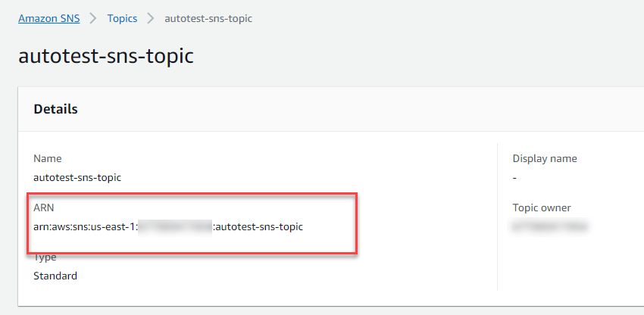Click the Name field label

click(x=47, y=158)
